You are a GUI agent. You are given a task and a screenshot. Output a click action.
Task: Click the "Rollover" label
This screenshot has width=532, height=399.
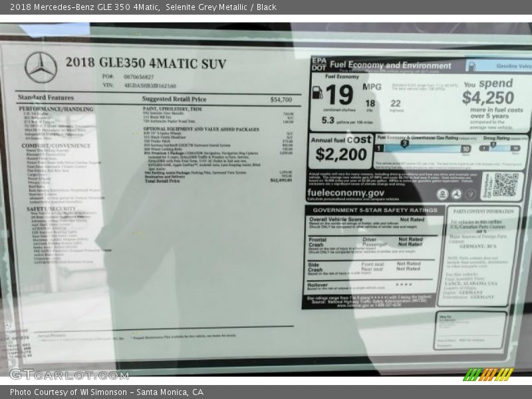click(x=318, y=285)
